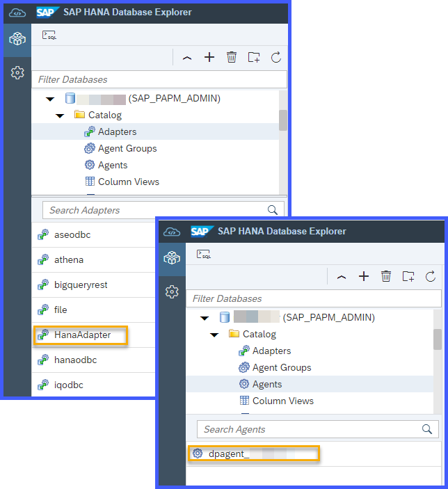Open settings gear in front window sidebar
This screenshot has height=489, width=448.
point(172,292)
